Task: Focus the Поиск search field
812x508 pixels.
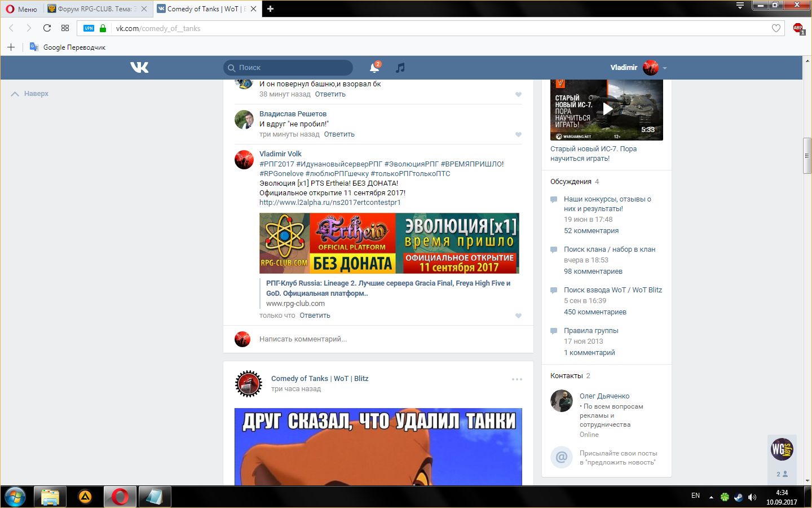Action: click(x=288, y=68)
